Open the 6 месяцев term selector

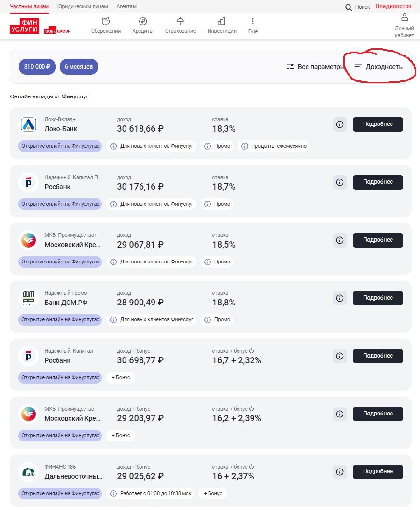tap(79, 67)
